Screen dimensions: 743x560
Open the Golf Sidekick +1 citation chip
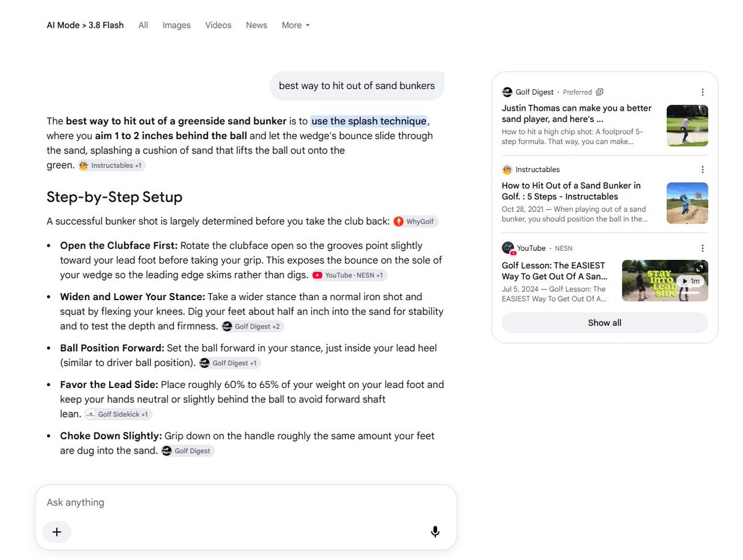(x=118, y=414)
